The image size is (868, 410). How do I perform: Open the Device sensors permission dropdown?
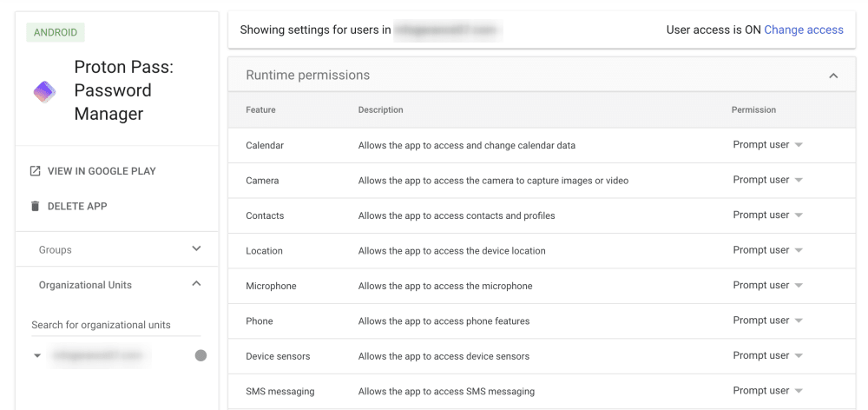768,355
